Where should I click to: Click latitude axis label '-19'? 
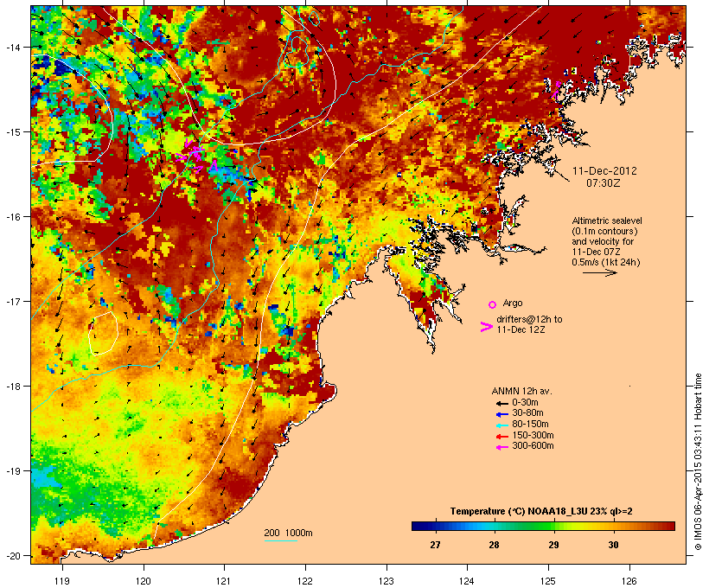[13, 471]
